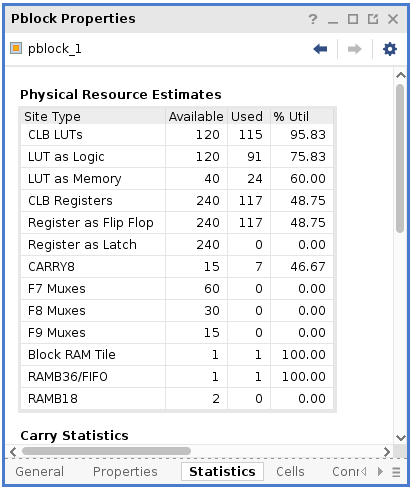Open the tab list menu icon
The height and width of the screenshot is (490, 415).
pos(396,472)
